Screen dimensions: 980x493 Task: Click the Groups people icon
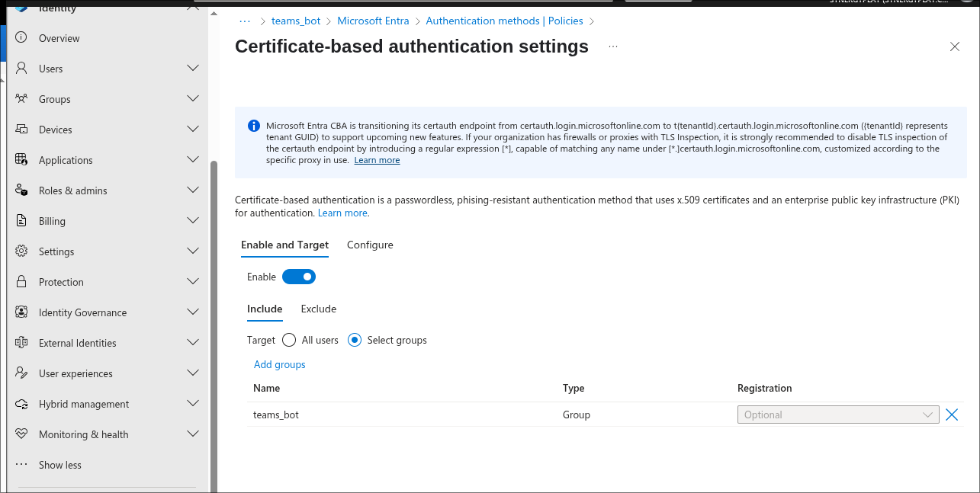tap(21, 99)
